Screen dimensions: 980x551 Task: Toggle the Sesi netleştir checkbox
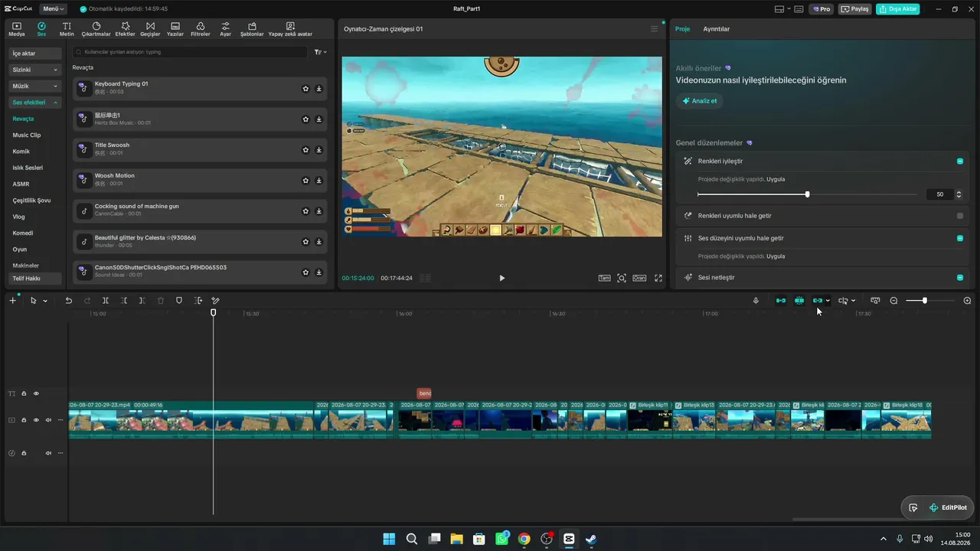click(x=960, y=277)
